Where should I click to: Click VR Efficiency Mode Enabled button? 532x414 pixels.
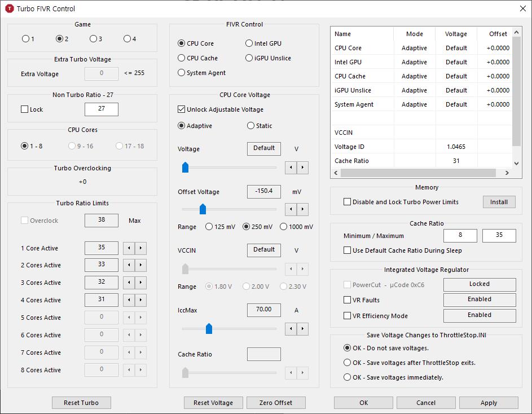tap(480, 315)
